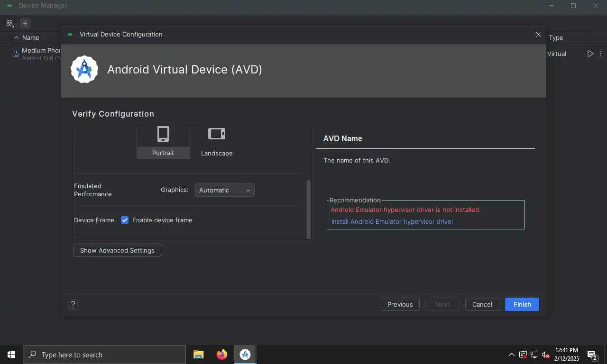Click the security warning tray icon
The image size is (607, 364).
[x=523, y=355]
